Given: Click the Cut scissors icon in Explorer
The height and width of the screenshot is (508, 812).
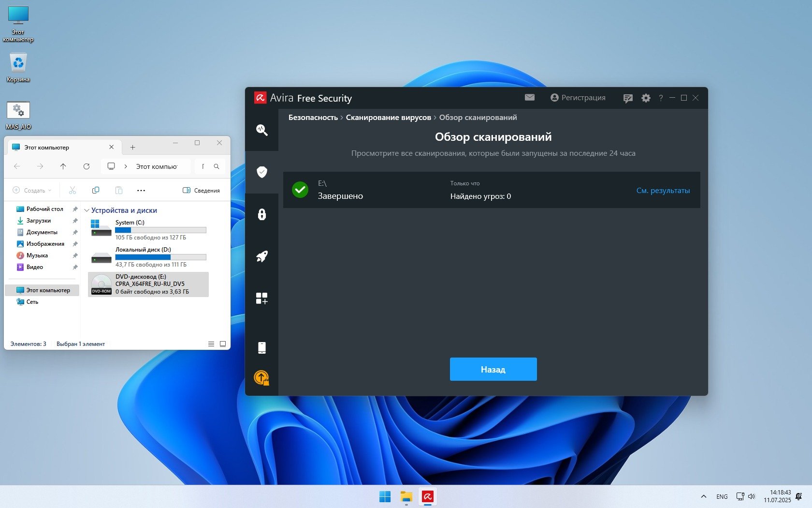Looking at the screenshot, I should [72, 190].
